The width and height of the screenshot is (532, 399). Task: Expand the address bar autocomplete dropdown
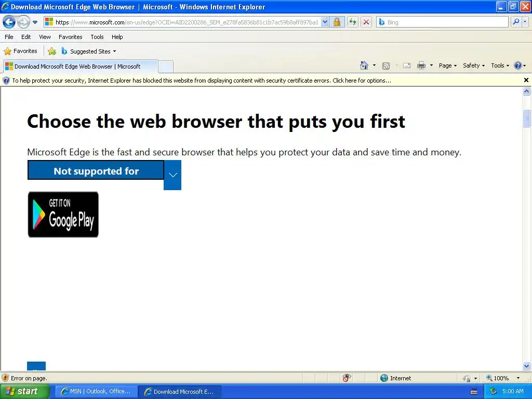click(325, 22)
